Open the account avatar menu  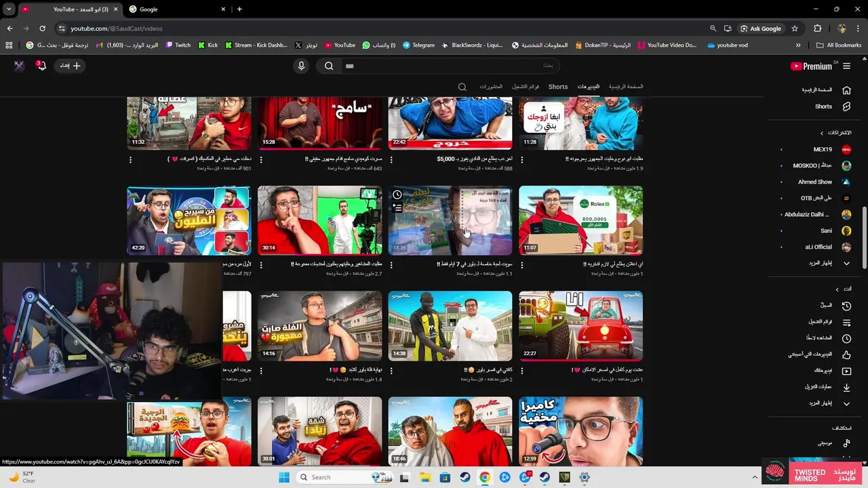19,66
